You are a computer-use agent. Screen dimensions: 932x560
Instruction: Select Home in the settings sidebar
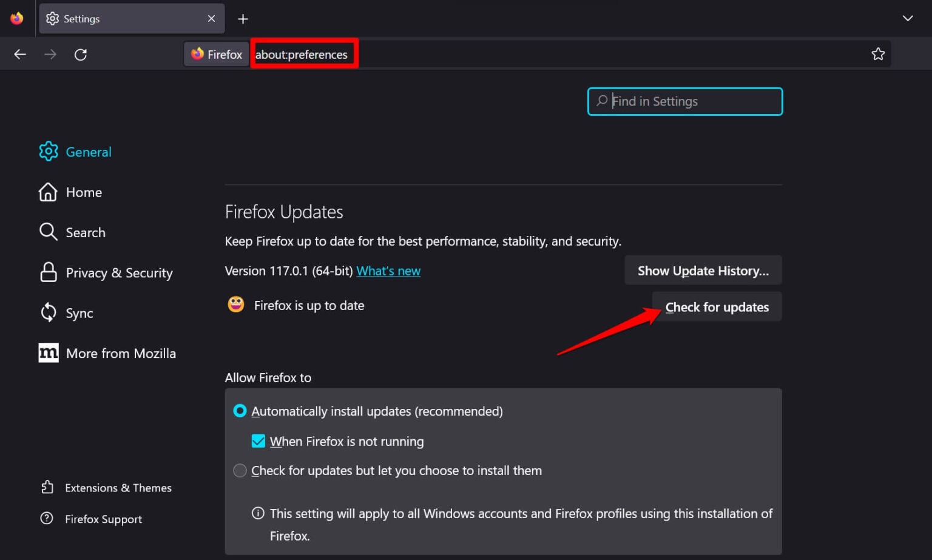83,192
